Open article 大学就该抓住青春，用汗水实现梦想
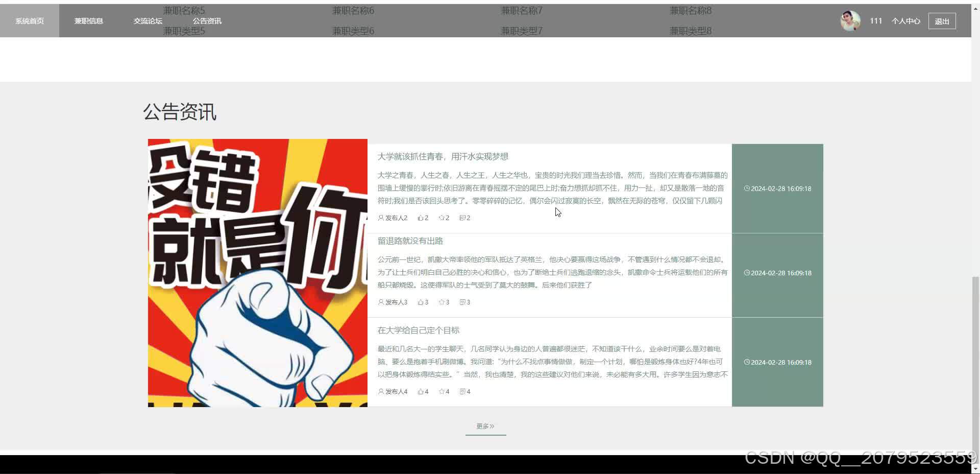 [x=443, y=156]
